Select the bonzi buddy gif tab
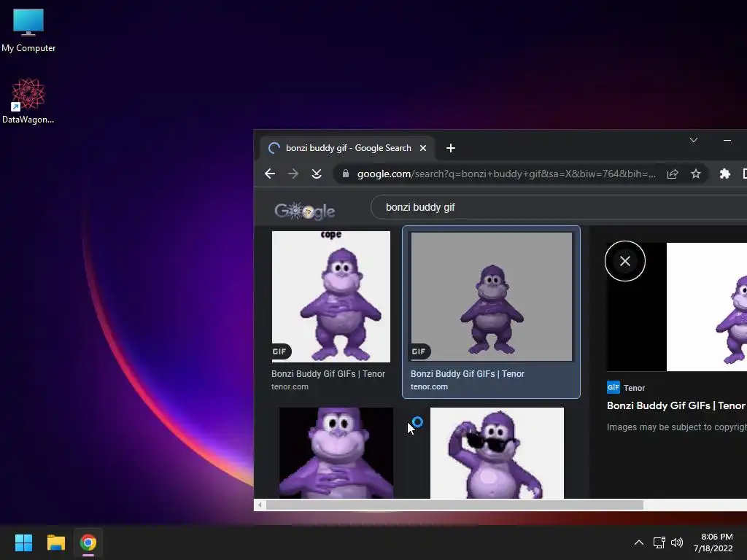 [x=347, y=148]
